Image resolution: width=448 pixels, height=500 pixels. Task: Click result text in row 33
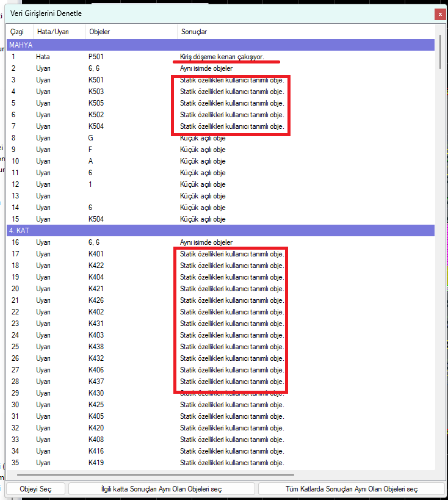[x=232, y=440]
